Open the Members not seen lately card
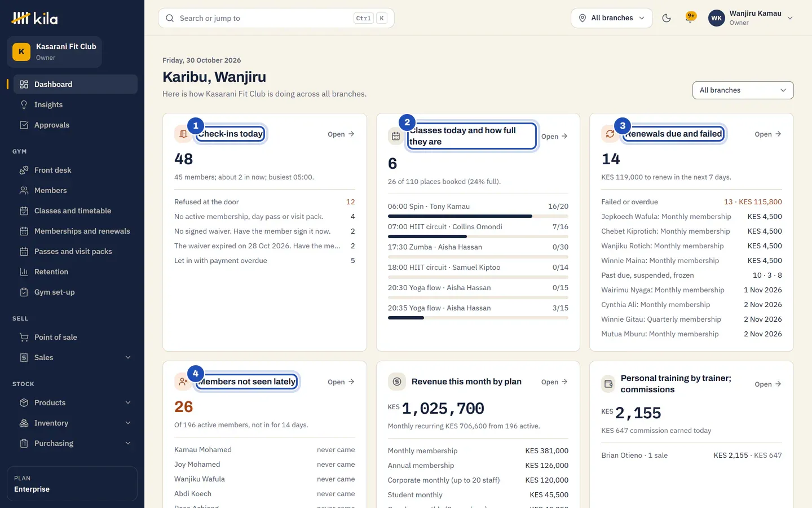The width and height of the screenshot is (812, 508). [341, 382]
